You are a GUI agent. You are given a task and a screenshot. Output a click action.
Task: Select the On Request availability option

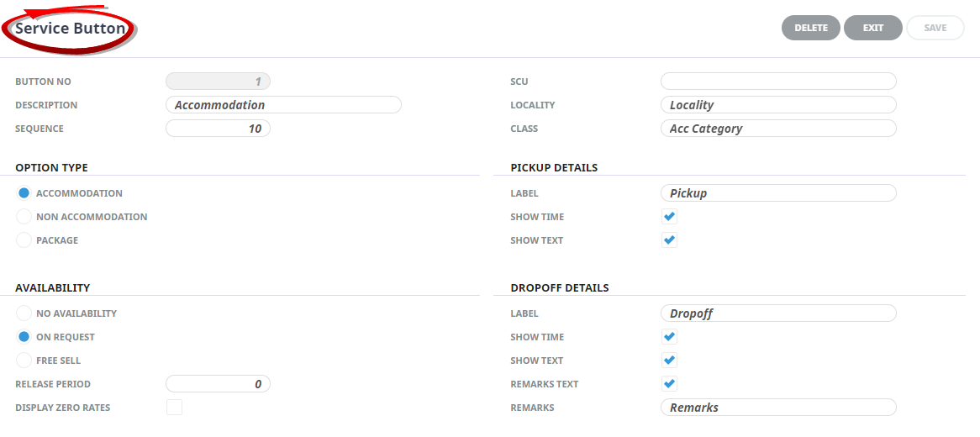click(24, 337)
